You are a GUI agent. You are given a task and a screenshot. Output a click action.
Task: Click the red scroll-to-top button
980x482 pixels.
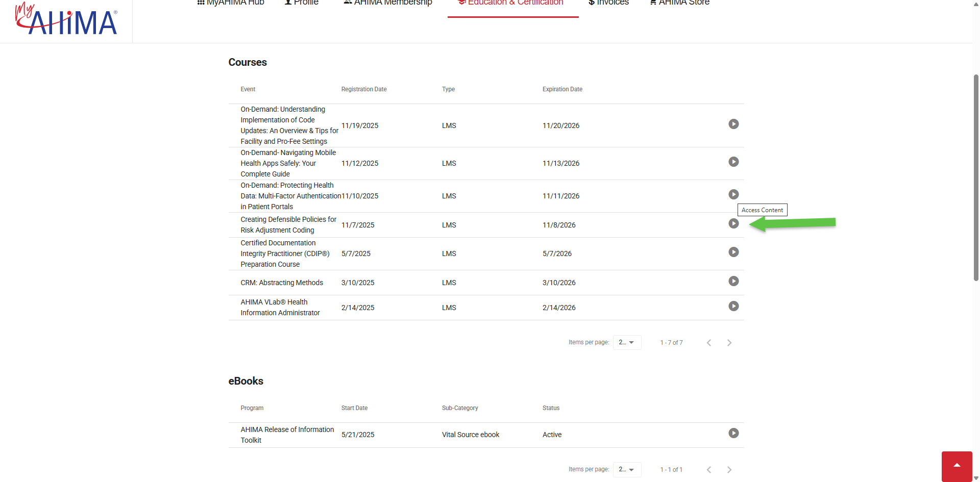pyautogui.click(x=957, y=466)
